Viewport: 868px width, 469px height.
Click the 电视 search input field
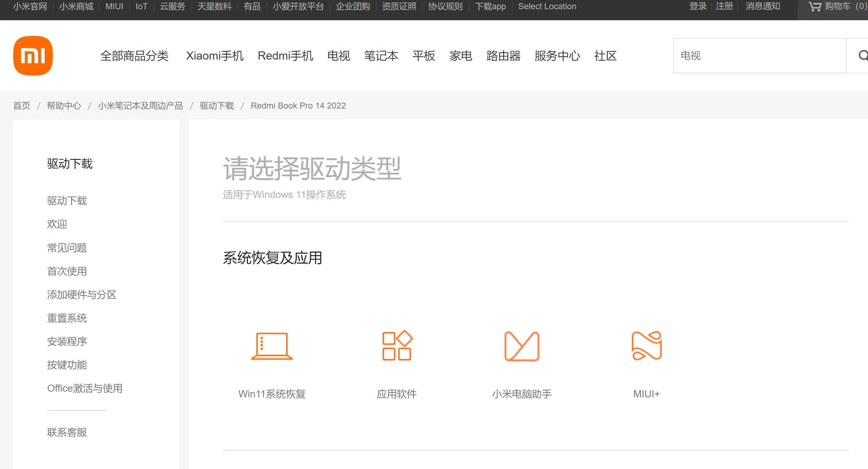coord(758,56)
